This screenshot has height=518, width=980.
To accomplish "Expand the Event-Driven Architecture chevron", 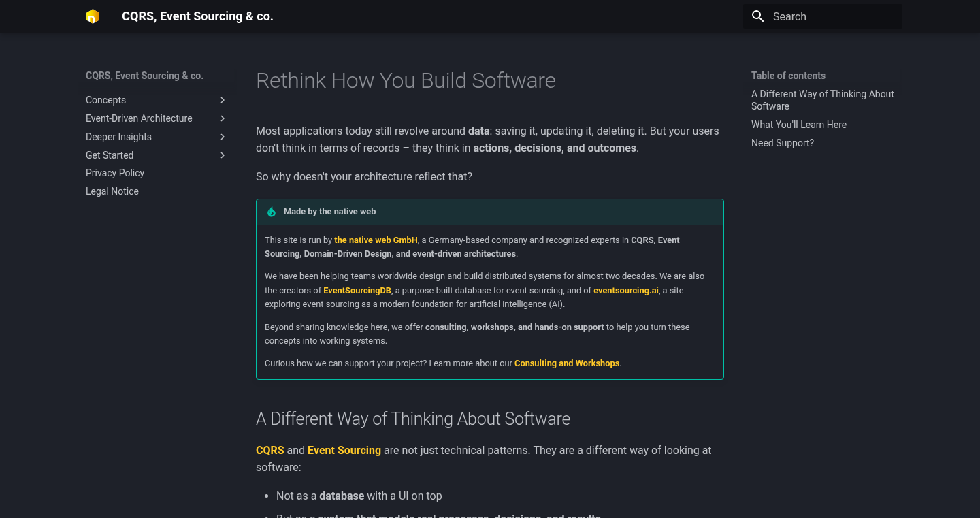I will [223, 118].
